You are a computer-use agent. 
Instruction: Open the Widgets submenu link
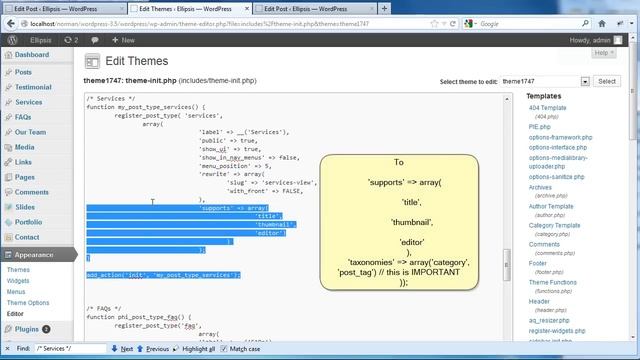[x=18, y=281]
